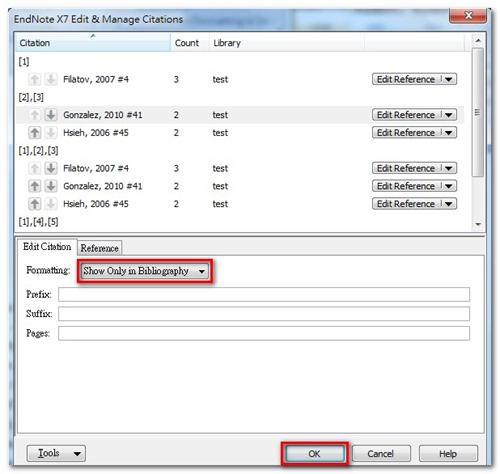Select Gonzalez, 2010 #41 under [2],[3]

tap(103, 115)
